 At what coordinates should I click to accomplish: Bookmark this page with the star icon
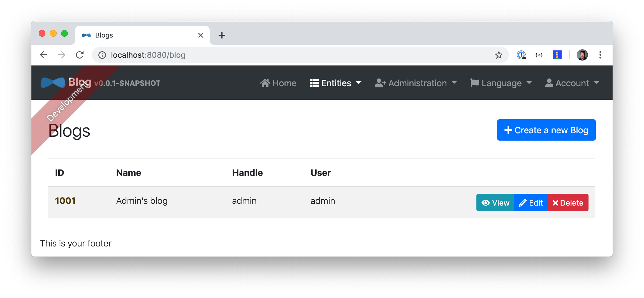point(499,55)
